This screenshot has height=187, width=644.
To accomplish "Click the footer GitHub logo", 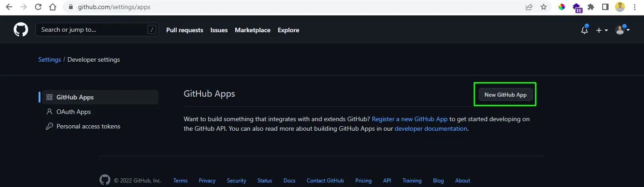I will coord(105,180).
